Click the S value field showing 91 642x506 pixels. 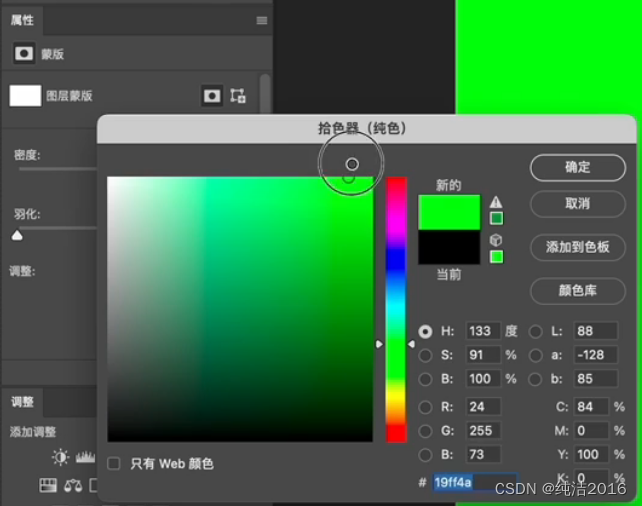483,355
